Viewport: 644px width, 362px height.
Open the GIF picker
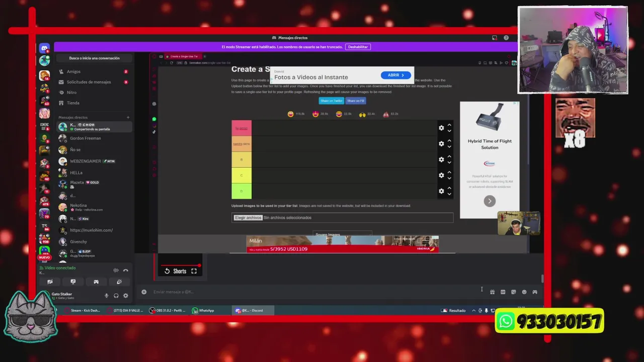(x=503, y=292)
